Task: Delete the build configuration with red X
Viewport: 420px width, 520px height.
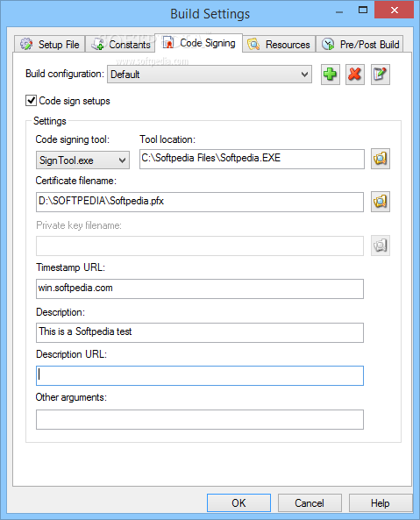Action: [355, 75]
